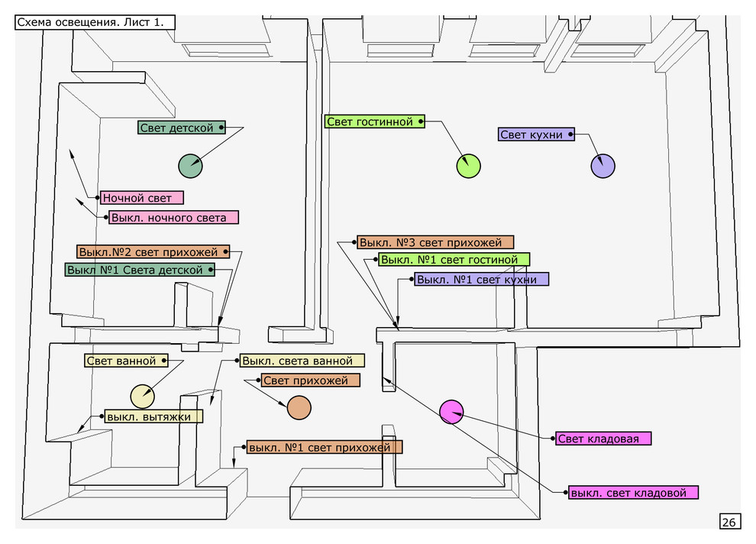Image resolution: width=756 pixels, height=544 pixels.
Task: Click the lime "Свет гостинной" lamp circle
Action: point(468,166)
